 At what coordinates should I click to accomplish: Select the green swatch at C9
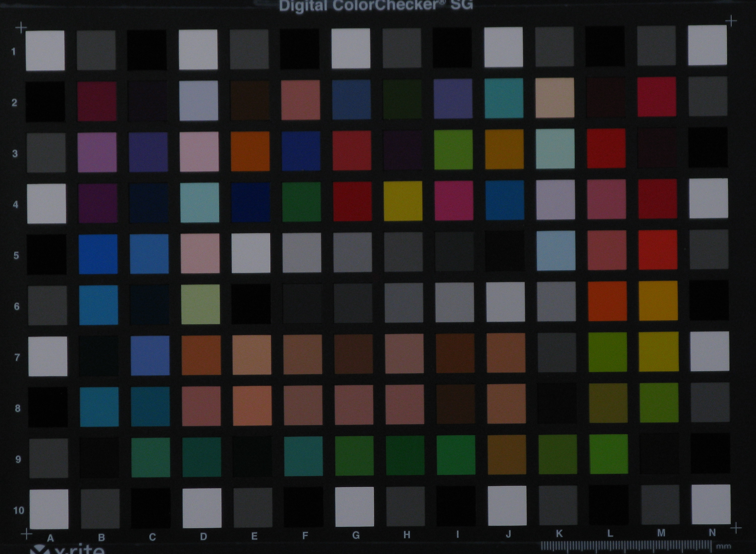coord(150,457)
